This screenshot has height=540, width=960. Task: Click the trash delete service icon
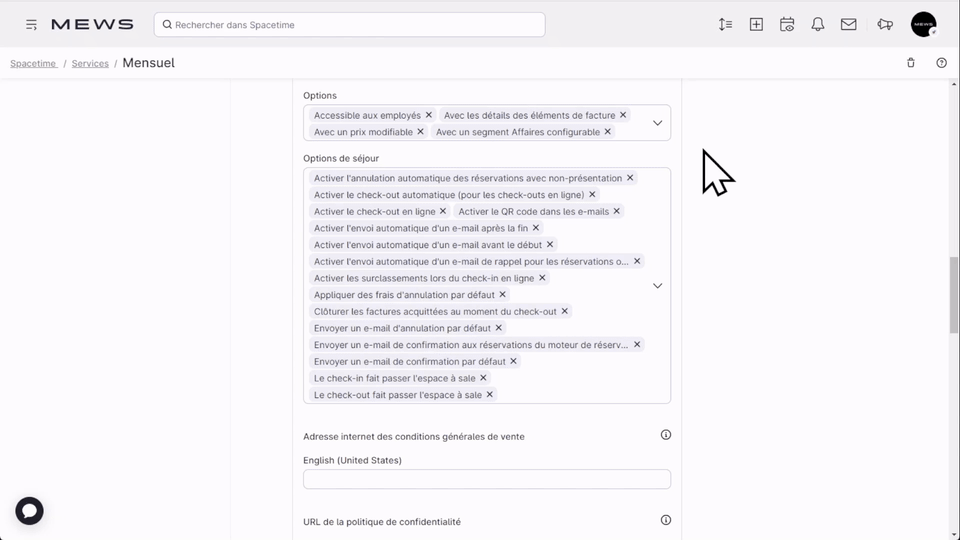[910, 63]
